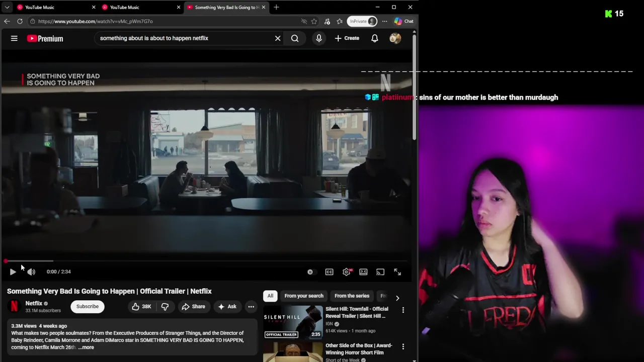Image resolution: width=644 pixels, height=362 pixels.
Task: Click the browser address bar URL
Action: click(x=96, y=21)
